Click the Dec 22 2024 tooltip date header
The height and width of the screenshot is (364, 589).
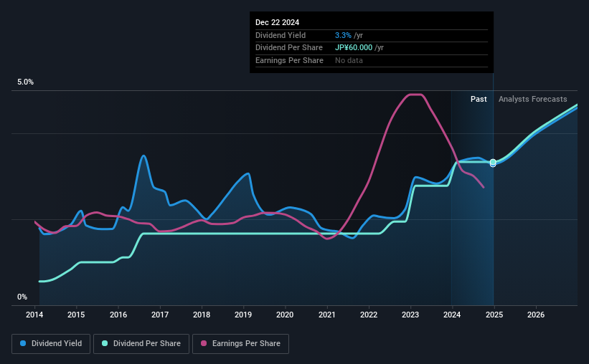(277, 22)
